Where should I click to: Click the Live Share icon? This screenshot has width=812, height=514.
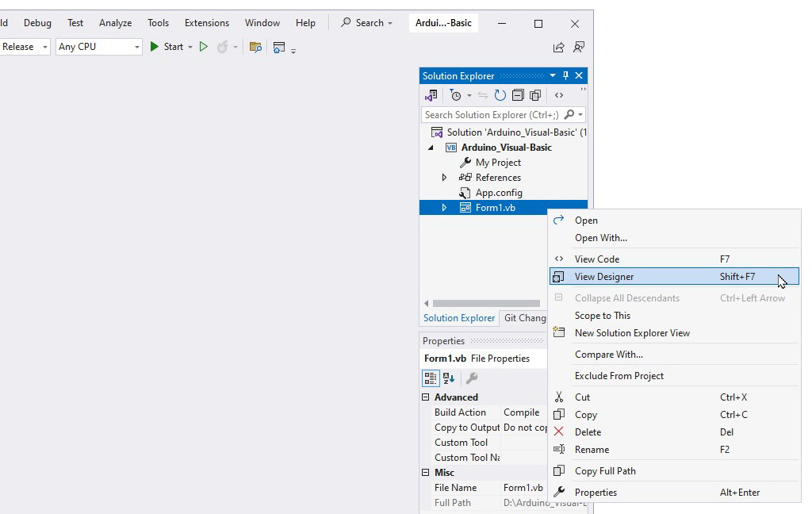558,48
